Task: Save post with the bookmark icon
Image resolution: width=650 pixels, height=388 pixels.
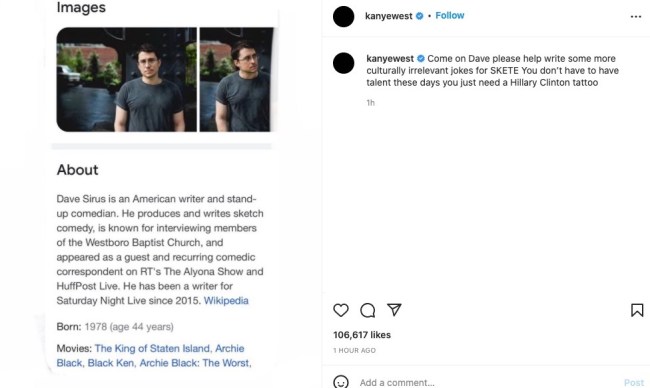Action: coord(637,310)
